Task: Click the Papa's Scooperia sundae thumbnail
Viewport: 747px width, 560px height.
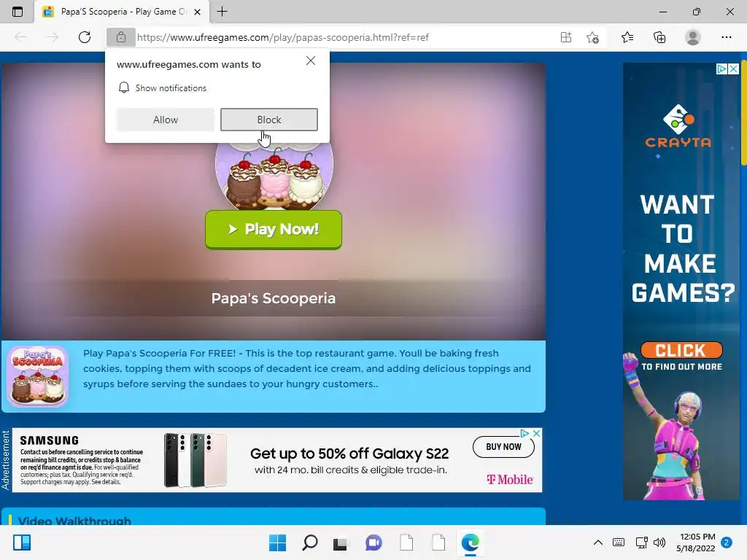Action: (x=38, y=376)
